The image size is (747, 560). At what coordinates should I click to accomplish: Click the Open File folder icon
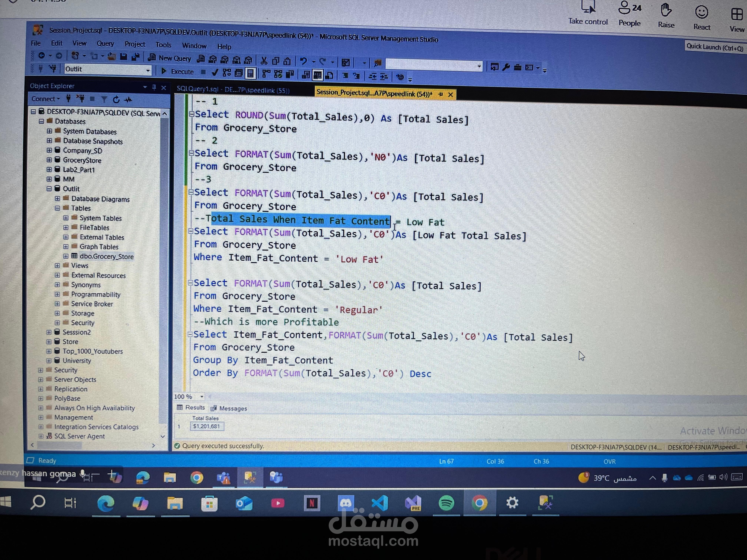(112, 57)
